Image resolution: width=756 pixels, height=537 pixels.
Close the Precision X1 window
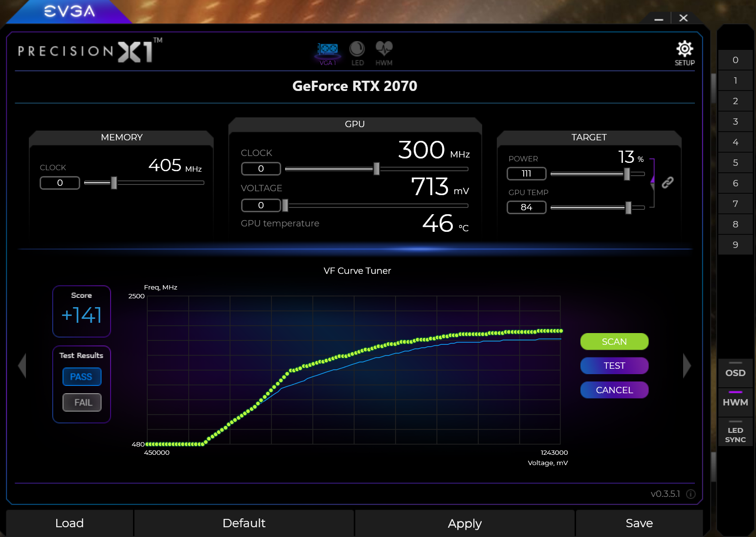click(684, 18)
